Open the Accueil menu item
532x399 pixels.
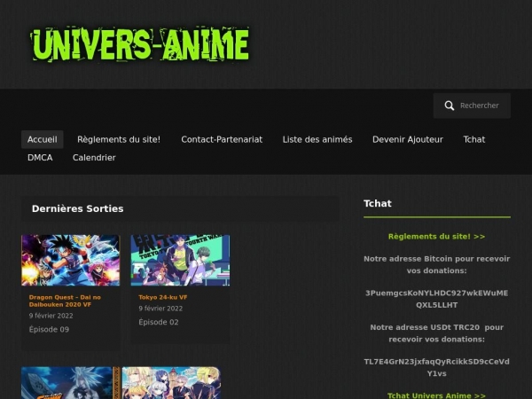pos(42,139)
